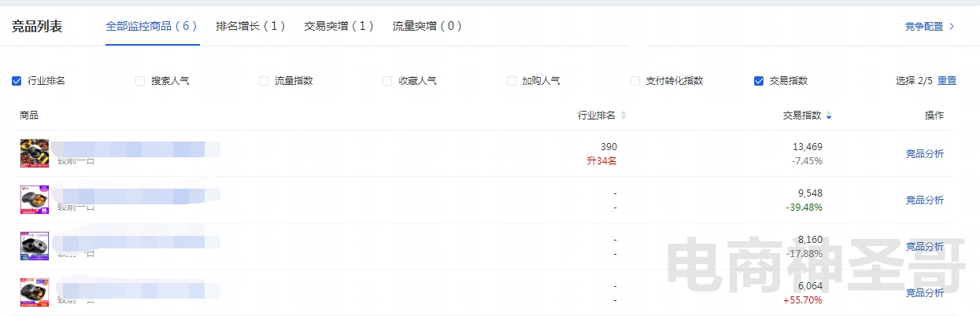Screen dimensions: 980x316
Task: Switch to the 排名增长 tab
Action: 250,26
